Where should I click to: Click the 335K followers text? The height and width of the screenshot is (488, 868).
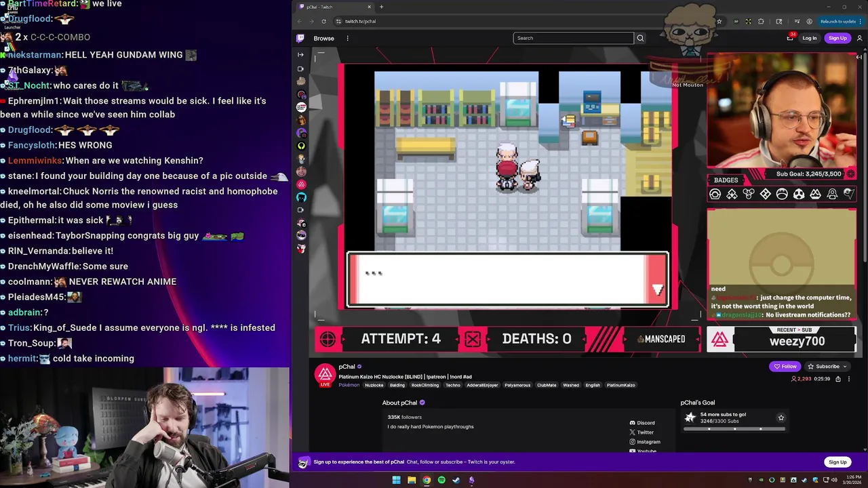coord(404,418)
